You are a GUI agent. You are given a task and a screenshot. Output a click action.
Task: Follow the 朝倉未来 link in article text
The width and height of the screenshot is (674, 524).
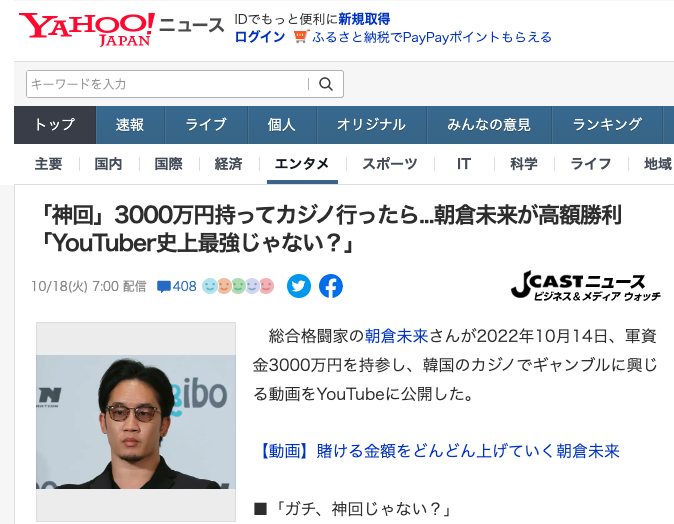click(396, 336)
